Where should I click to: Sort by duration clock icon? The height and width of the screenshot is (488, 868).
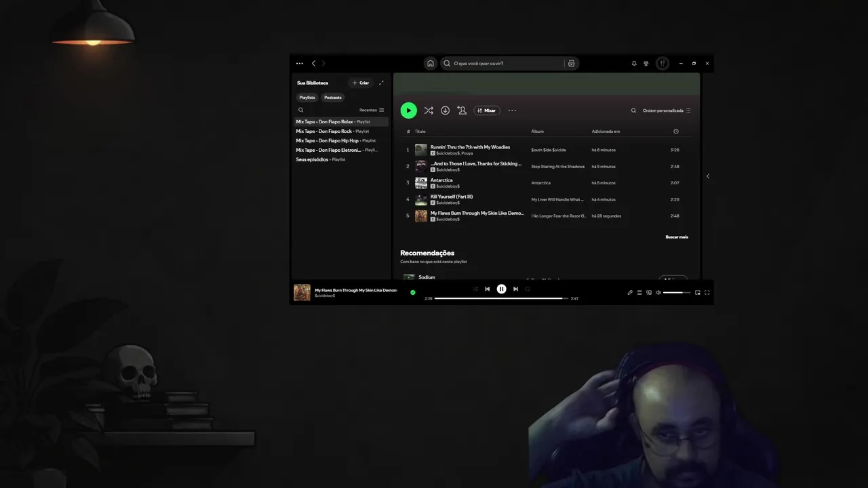pyautogui.click(x=675, y=131)
